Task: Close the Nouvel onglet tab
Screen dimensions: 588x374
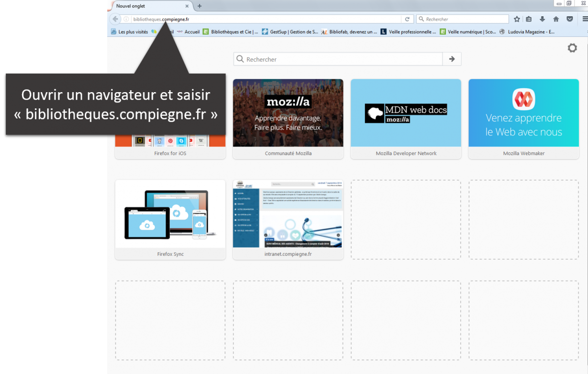Action: coord(187,6)
